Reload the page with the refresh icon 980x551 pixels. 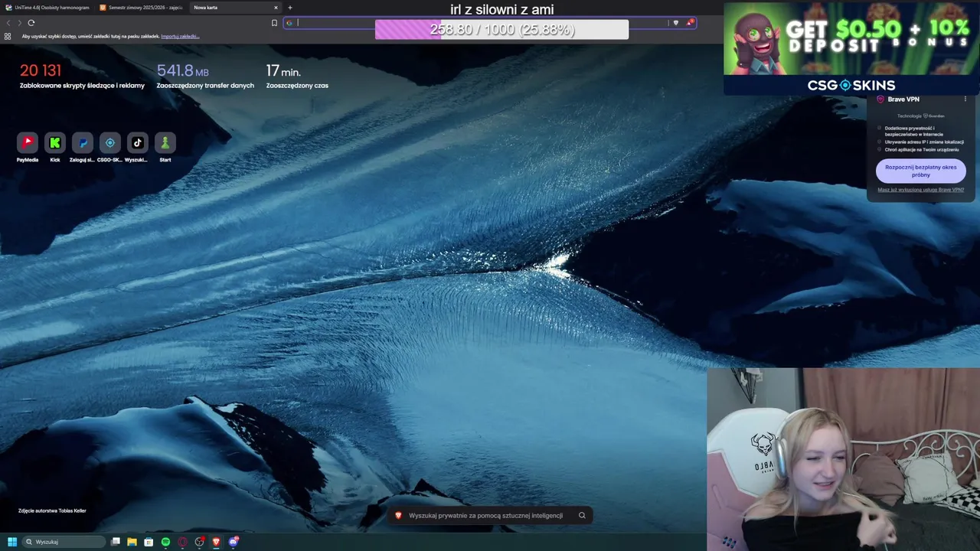point(31,23)
